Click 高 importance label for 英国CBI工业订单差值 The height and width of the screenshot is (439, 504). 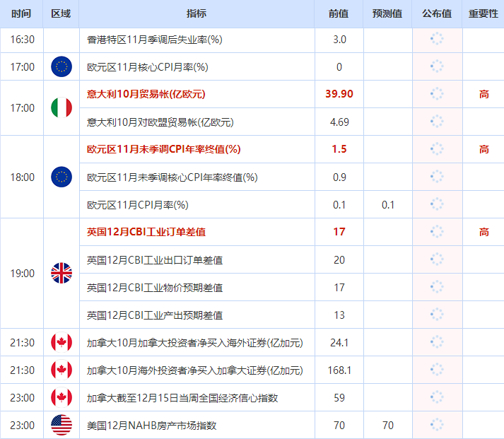pyautogui.click(x=484, y=232)
